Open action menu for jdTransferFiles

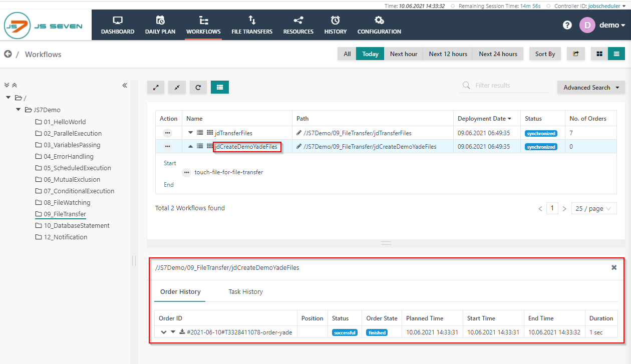tap(168, 133)
